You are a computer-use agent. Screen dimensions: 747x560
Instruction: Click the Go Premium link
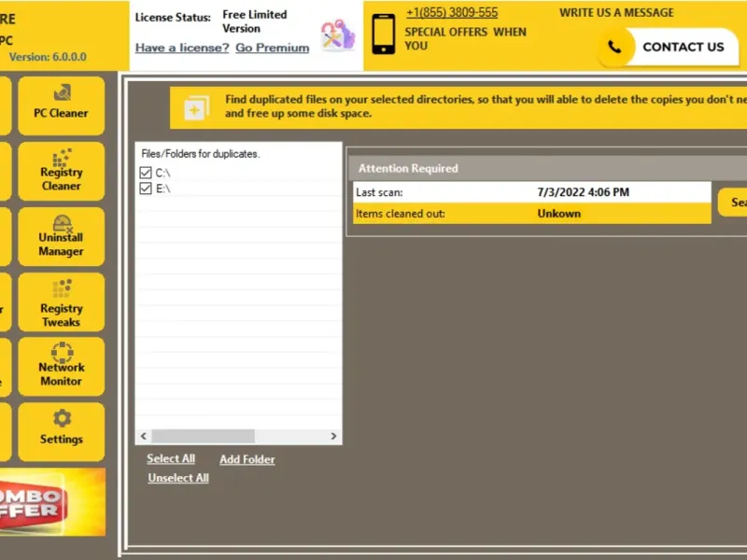point(272,48)
